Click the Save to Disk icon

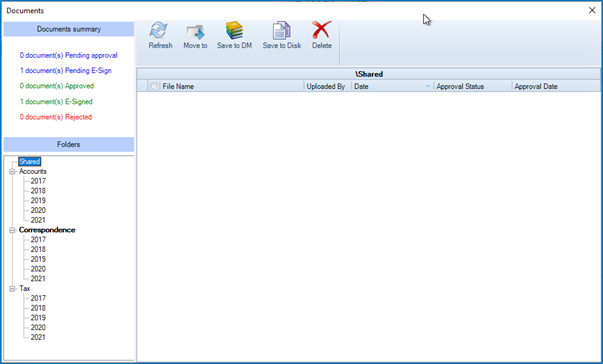tap(282, 31)
